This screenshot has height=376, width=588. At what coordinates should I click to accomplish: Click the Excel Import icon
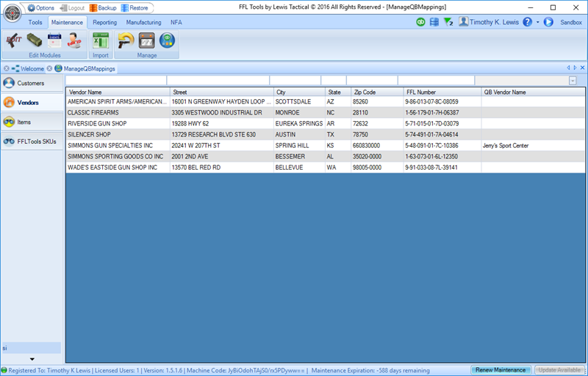[101, 40]
